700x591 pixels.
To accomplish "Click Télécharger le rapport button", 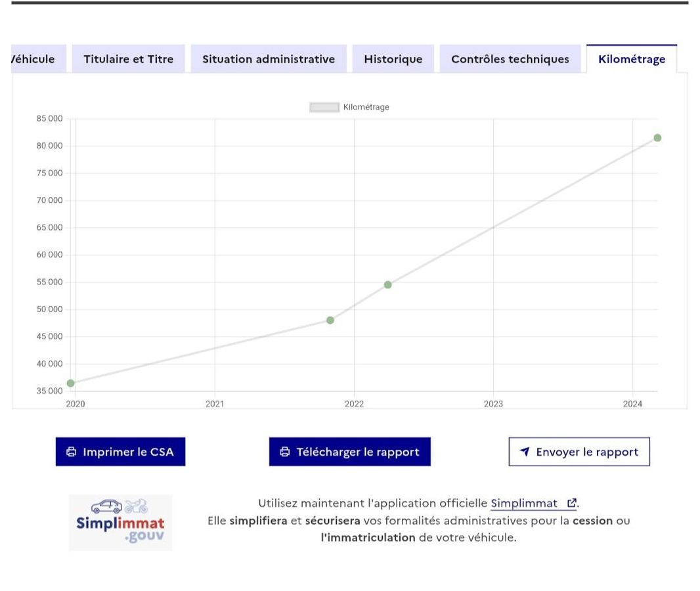I will coord(350,452).
